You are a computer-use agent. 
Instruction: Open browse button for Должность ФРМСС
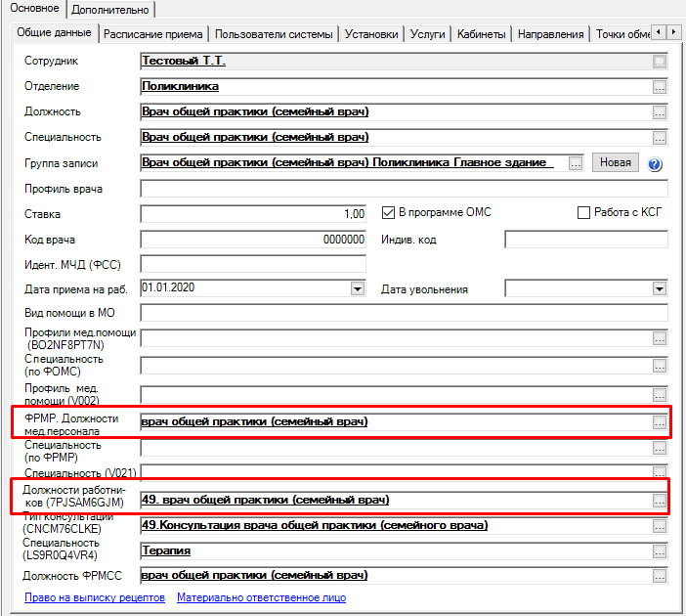(x=660, y=576)
